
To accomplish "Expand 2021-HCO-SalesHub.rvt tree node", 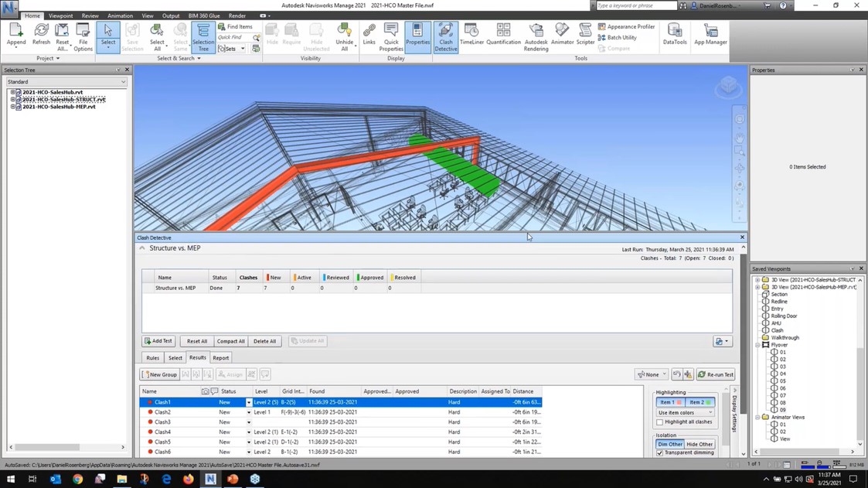I will (x=12, y=92).
